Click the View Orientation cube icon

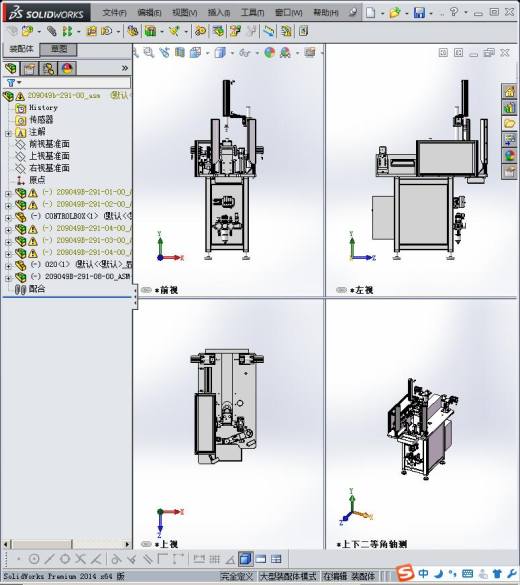click(x=195, y=53)
